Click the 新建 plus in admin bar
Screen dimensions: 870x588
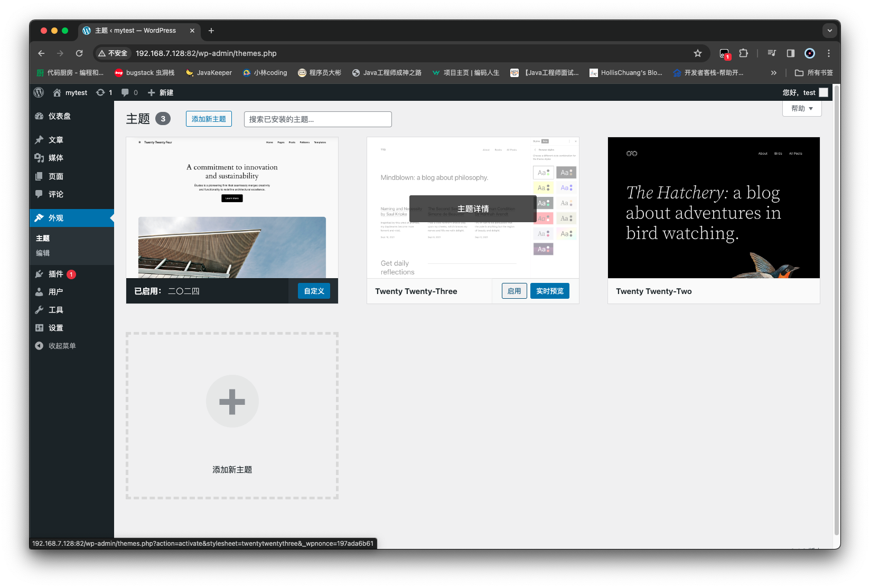(x=161, y=92)
